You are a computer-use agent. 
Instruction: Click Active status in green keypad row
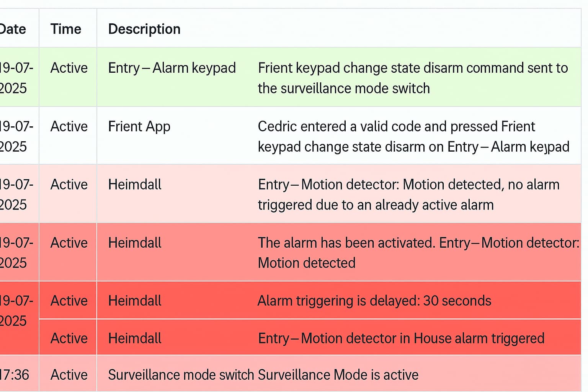[69, 68]
